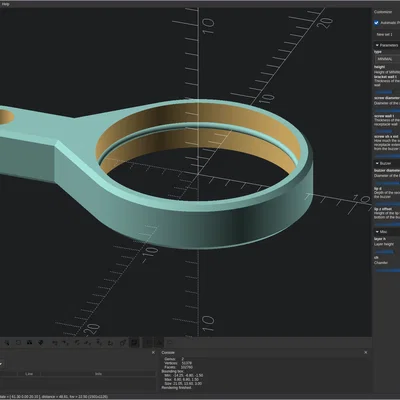Switch to the Left view icon

pyautogui.click(x=88, y=342)
